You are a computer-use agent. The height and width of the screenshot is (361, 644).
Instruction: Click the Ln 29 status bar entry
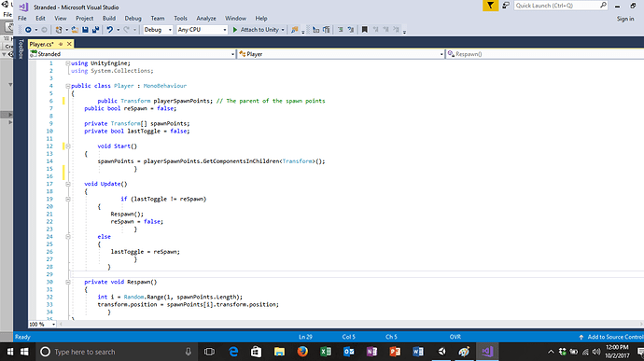[305, 337]
